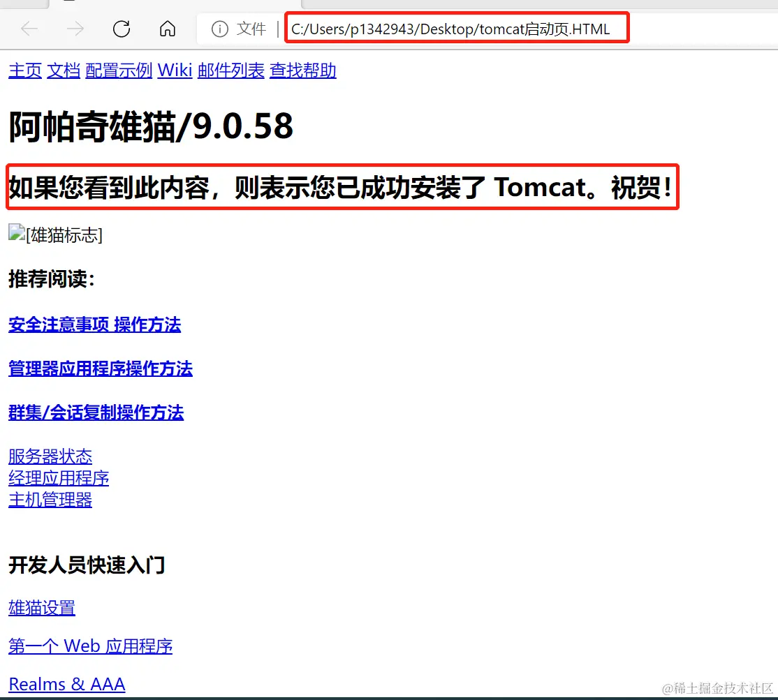
Task: Go to browser home page icon
Action: click(167, 29)
